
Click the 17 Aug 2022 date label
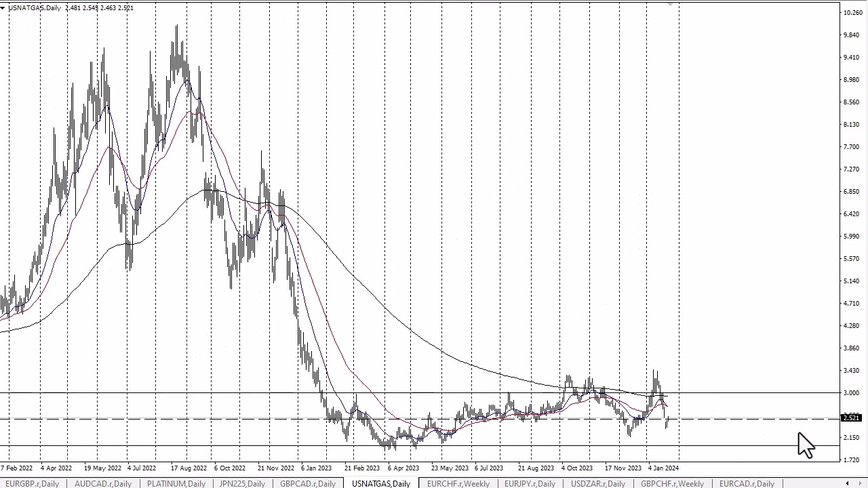pyautogui.click(x=189, y=468)
